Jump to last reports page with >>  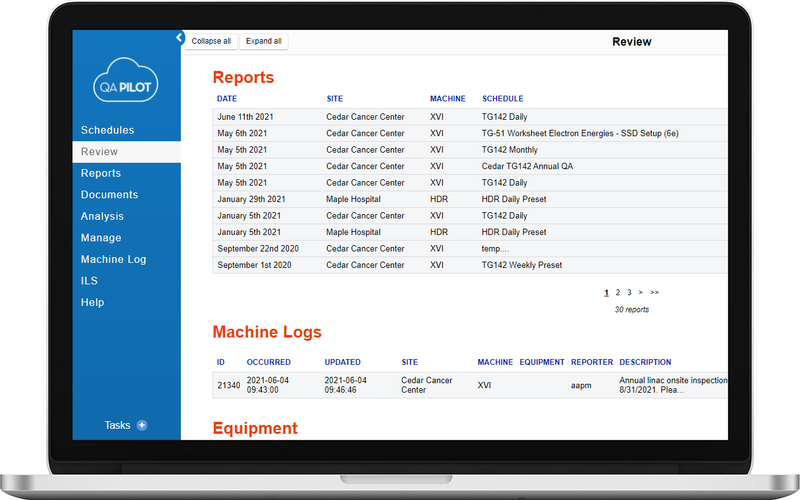tap(654, 293)
